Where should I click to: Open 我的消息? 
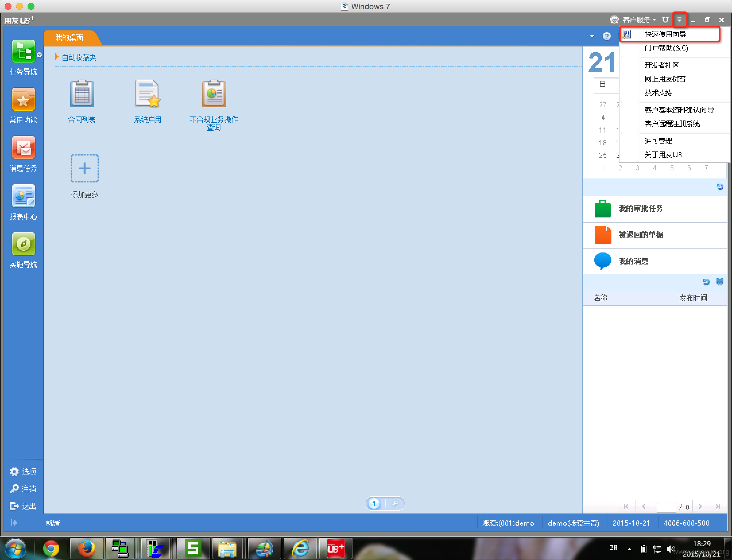point(655,261)
